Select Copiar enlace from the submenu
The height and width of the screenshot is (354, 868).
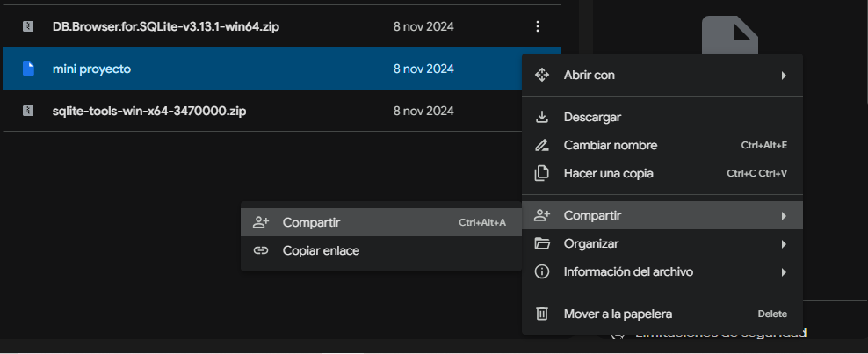(321, 250)
